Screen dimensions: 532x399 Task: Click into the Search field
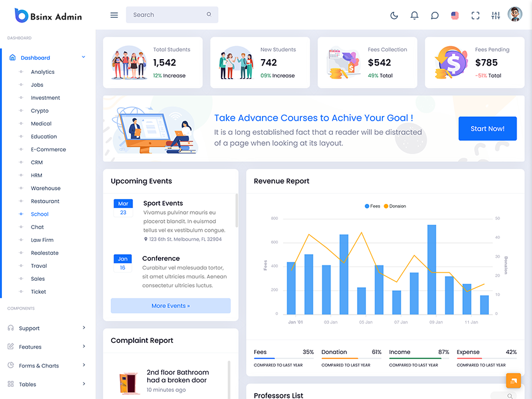pos(172,15)
